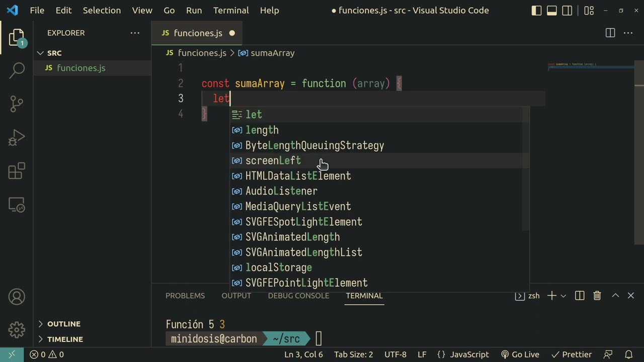This screenshot has width=644, height=362.
Task: Open the Terminal menu
Action: (x=231, y=11)
